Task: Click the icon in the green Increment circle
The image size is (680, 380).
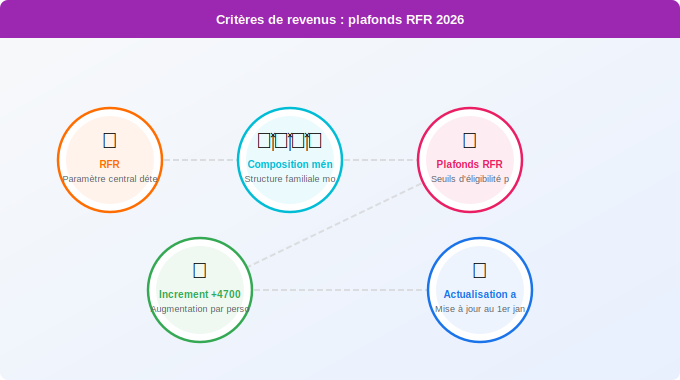Action: [199, 270]
